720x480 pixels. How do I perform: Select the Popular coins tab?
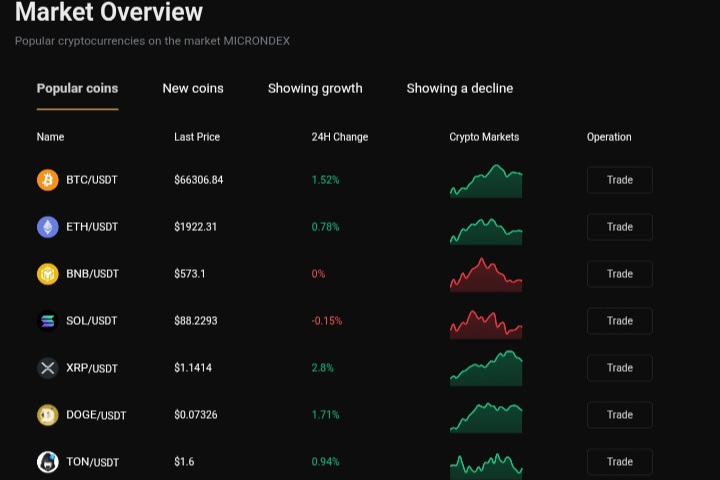(77, 88)
